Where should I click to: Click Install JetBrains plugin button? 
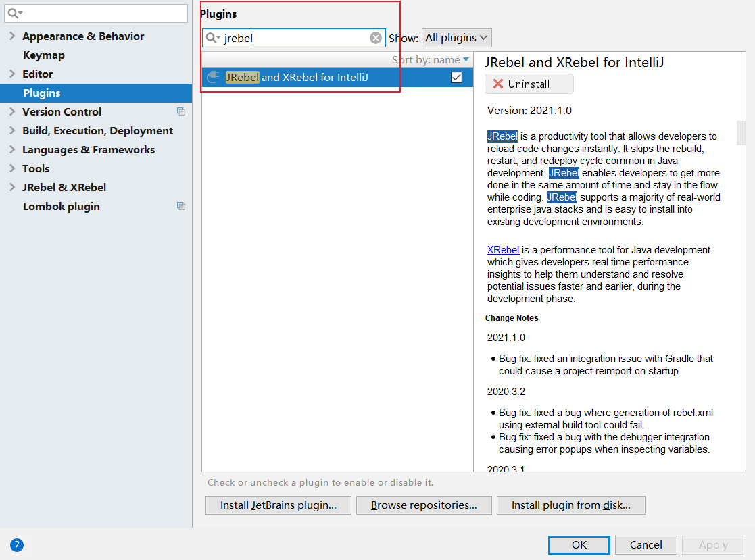click(x=278, y=505)
